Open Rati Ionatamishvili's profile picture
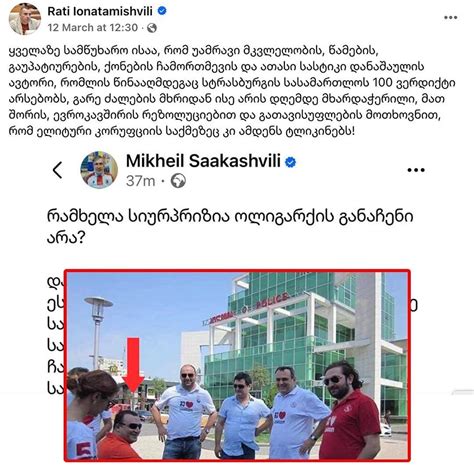 pos(25,19)
